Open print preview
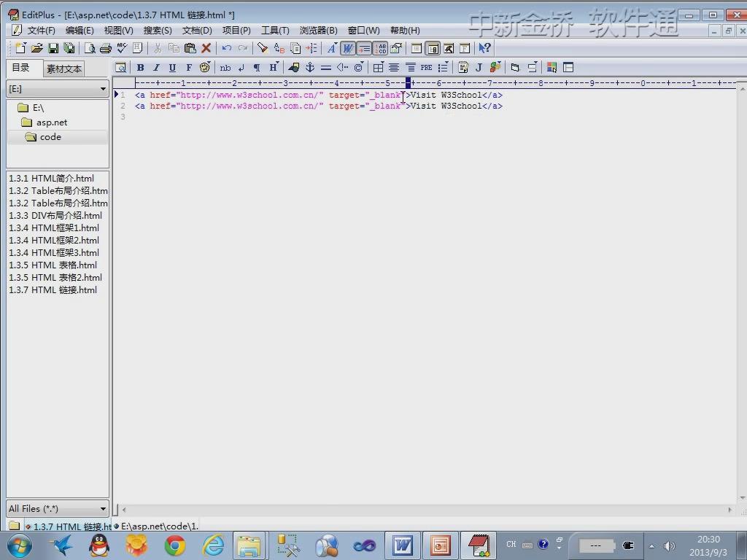 (90, 48)
